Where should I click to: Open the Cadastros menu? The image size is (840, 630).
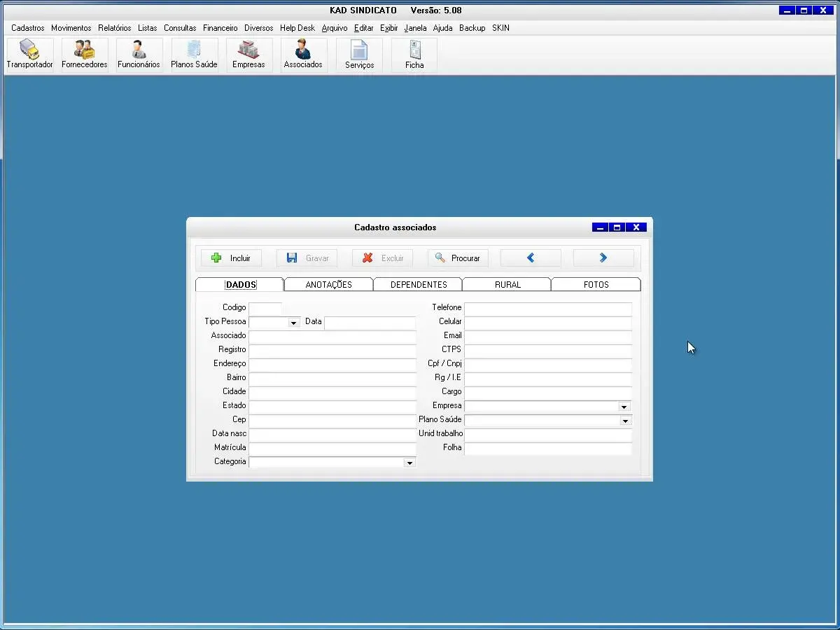pos(28,28)
